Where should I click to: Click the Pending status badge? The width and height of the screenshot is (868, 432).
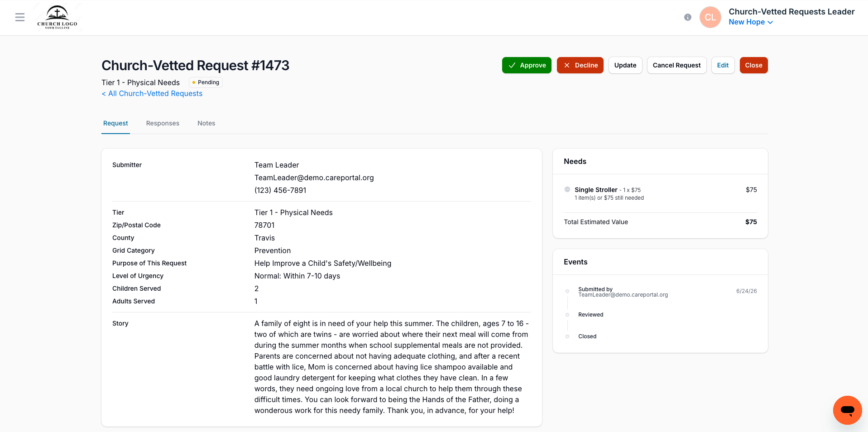click(206, 82)
